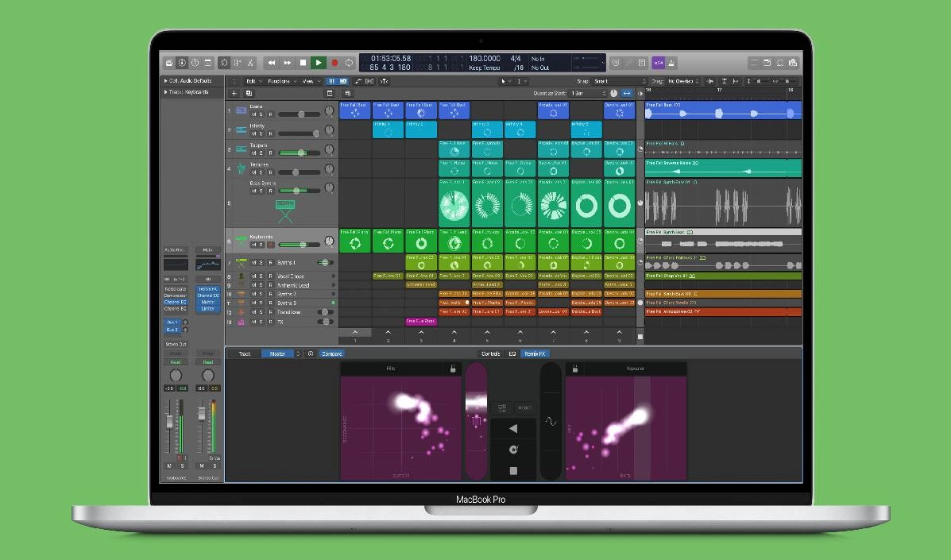Trigger scene 1 arrow at grid bottom
This screenshot has width=951, height=560.
tap(355, 332)
